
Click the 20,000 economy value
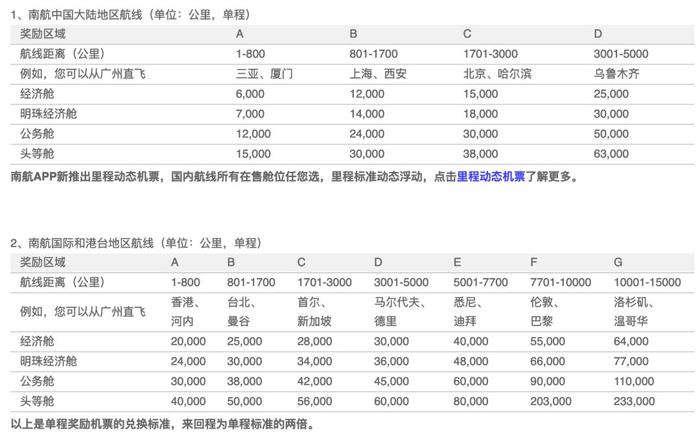[x=188, y=342]
